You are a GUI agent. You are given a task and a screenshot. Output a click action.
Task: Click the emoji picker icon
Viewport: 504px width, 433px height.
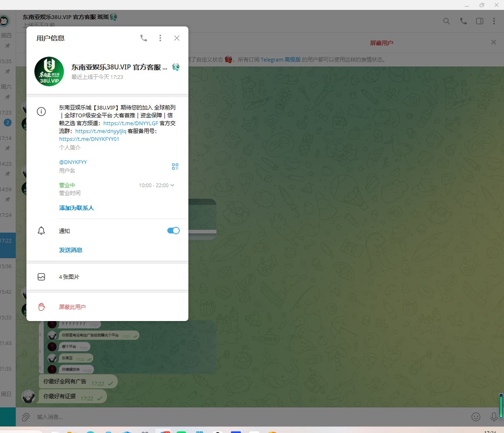click(476, 417)
